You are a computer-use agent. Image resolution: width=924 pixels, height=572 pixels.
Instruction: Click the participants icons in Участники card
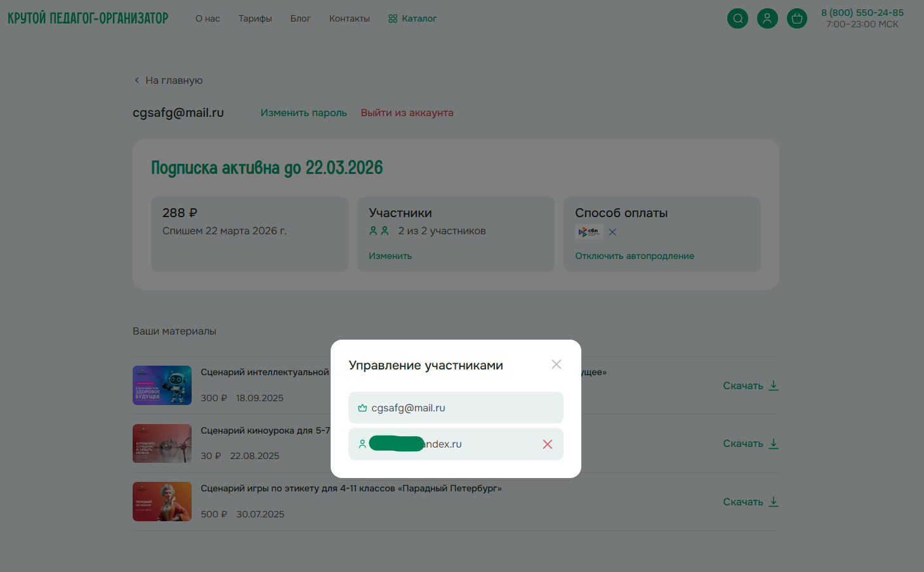tap(379, 231)
